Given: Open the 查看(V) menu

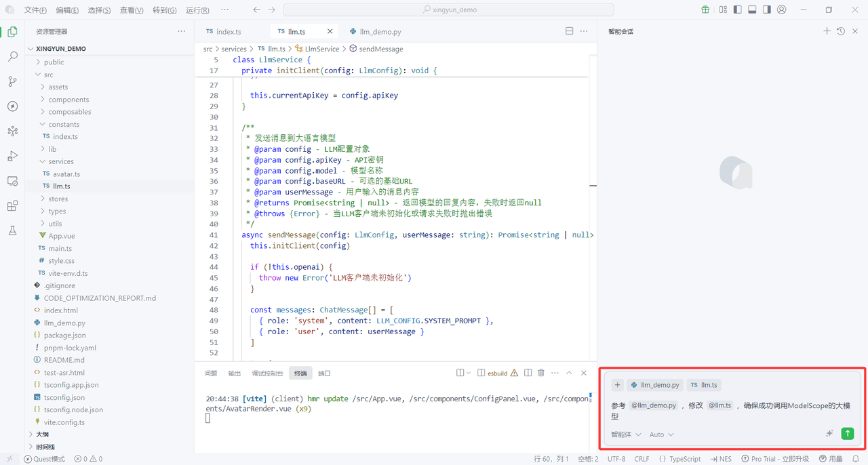Looking at the screenshot, I should click(x=132, y=10).
